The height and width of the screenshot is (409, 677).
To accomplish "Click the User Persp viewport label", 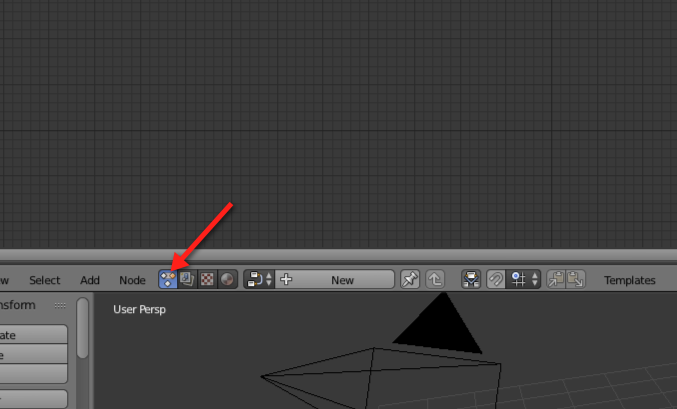I will 139,309.
